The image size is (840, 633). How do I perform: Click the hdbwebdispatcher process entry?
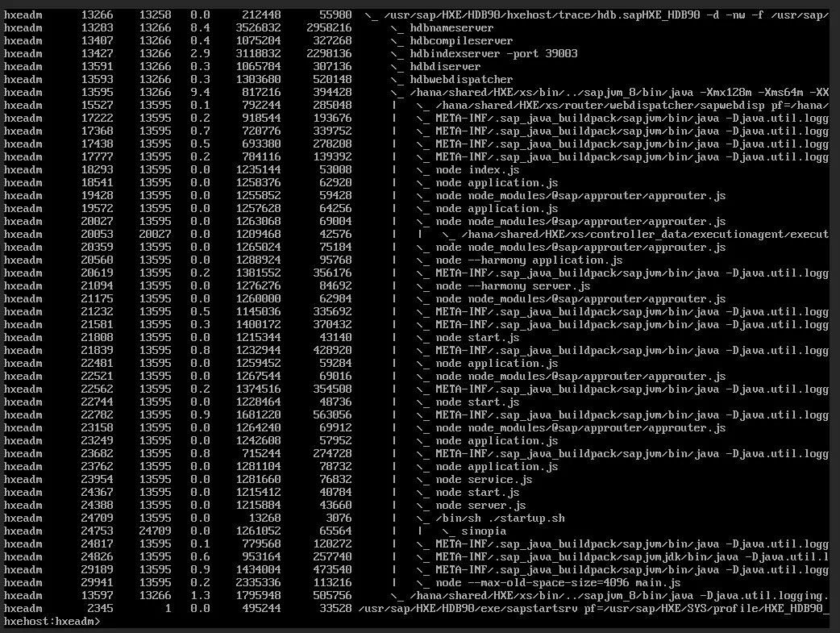pyautogui.click(x=461, y=80)
